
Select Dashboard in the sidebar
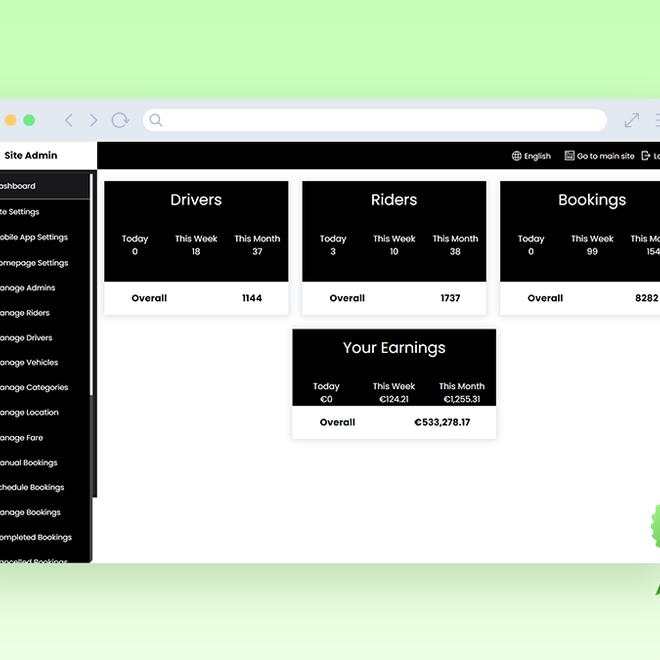tap(44, 186)
